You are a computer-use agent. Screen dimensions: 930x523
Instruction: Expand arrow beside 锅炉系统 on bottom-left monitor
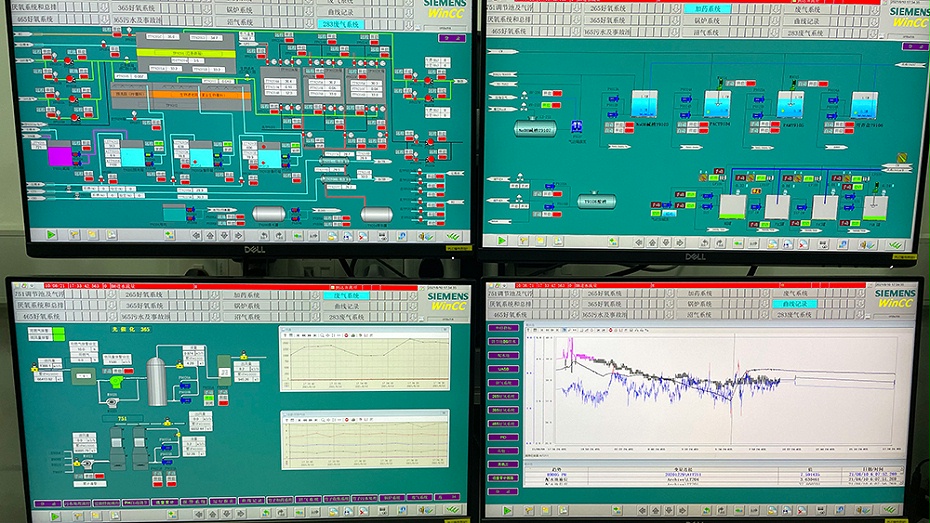pos(315,306)
